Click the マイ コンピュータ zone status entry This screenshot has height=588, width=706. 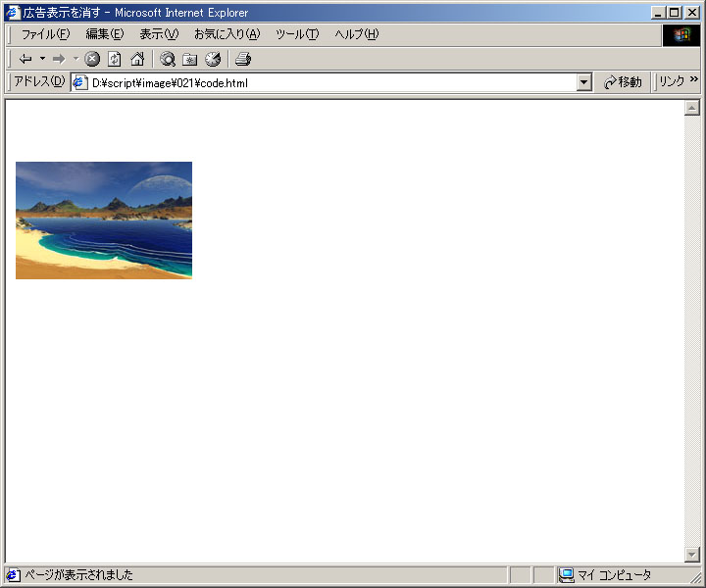(x=606, y=575)
